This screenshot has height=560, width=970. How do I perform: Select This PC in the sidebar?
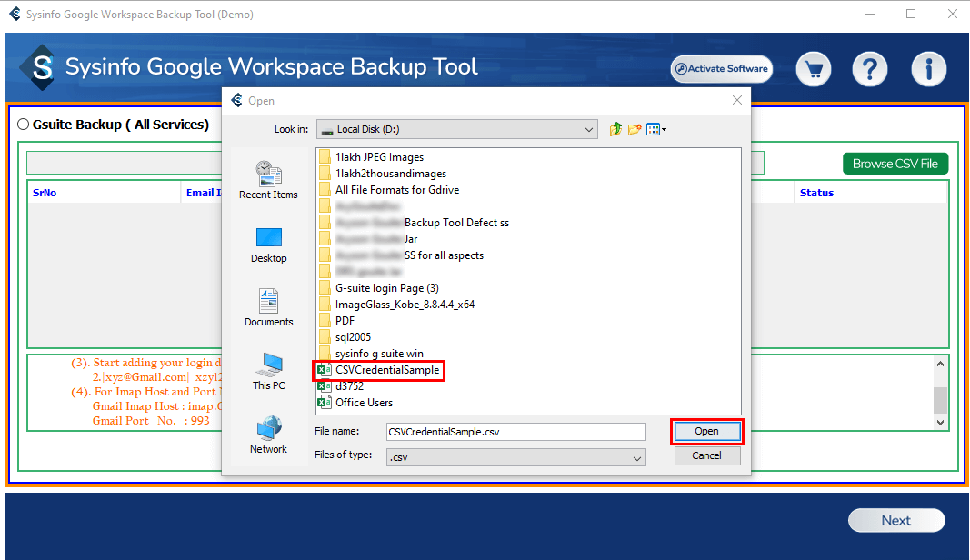pyautogui.click(x=268, y=371)
